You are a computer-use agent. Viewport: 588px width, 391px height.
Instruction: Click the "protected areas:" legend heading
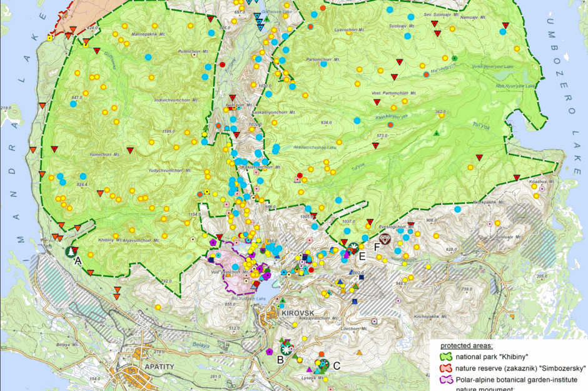466,345
